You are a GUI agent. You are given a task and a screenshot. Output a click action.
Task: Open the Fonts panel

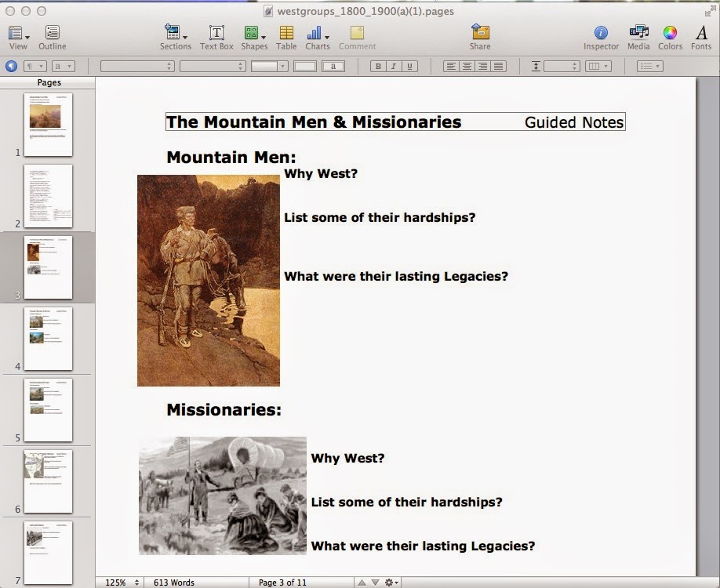coord(701,37)
